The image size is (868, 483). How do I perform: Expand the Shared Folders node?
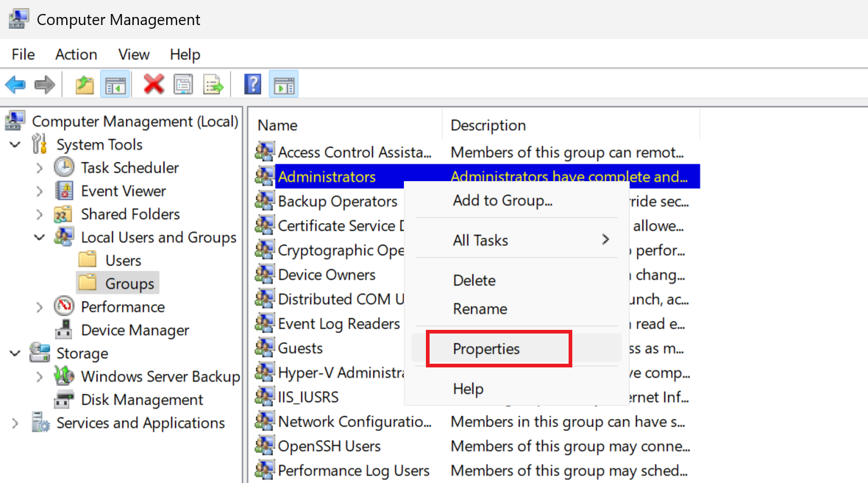[39, 214]
